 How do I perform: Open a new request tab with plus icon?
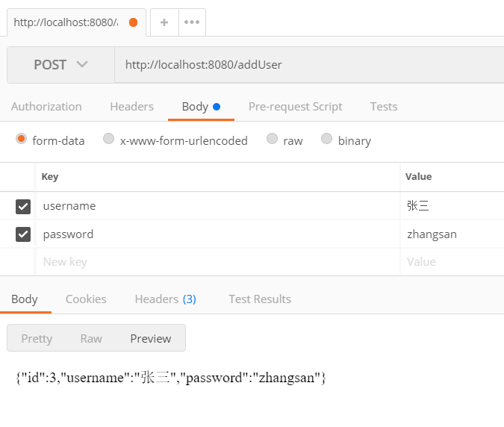pos(164,22)
